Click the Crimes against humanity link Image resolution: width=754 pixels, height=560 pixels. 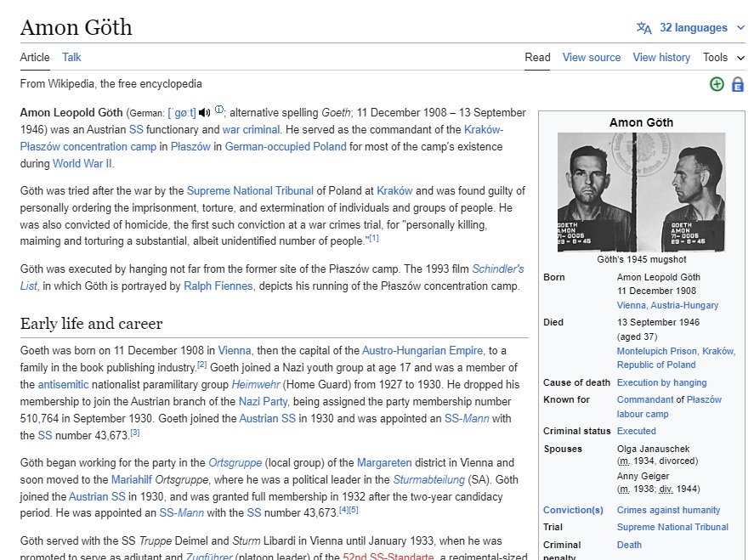668,510
